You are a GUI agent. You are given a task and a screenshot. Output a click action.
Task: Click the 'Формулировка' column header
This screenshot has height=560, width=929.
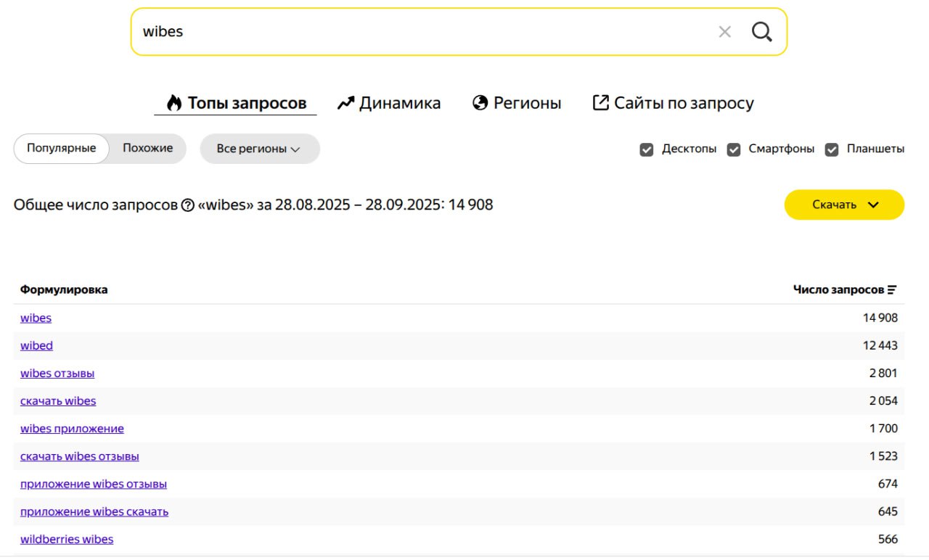tap(64, 290)
